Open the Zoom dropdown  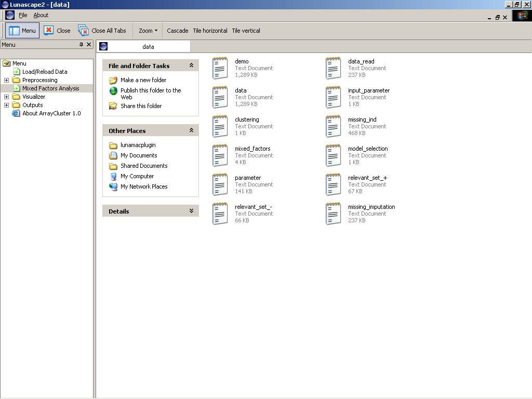click(x=148, y=31)
